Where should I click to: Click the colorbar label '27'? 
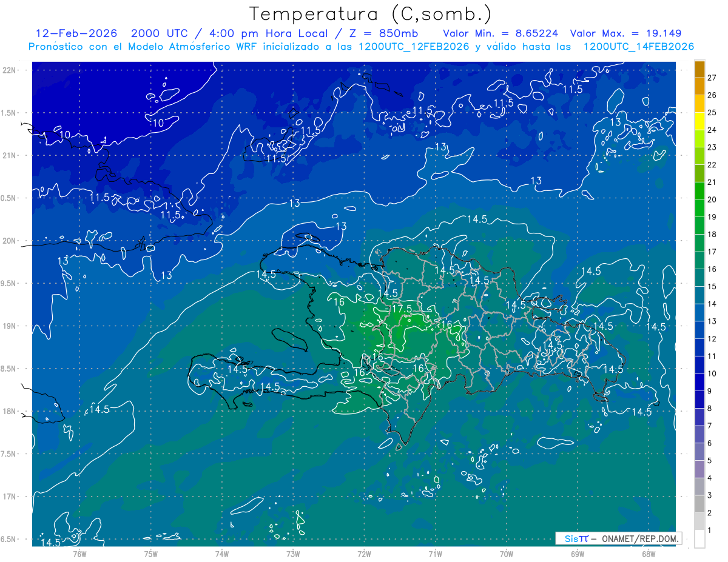[x=712, y=78]
